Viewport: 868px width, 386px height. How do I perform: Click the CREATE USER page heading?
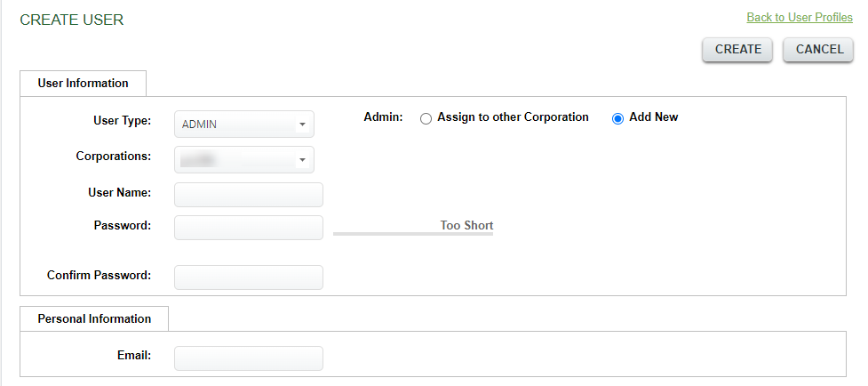(x=72, y=20)
